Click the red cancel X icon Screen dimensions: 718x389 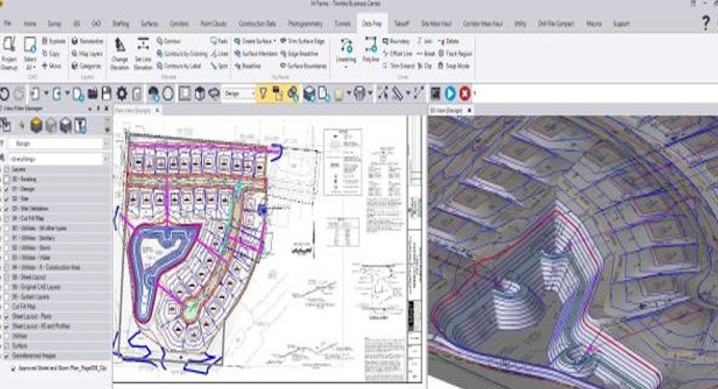(464, 93)
